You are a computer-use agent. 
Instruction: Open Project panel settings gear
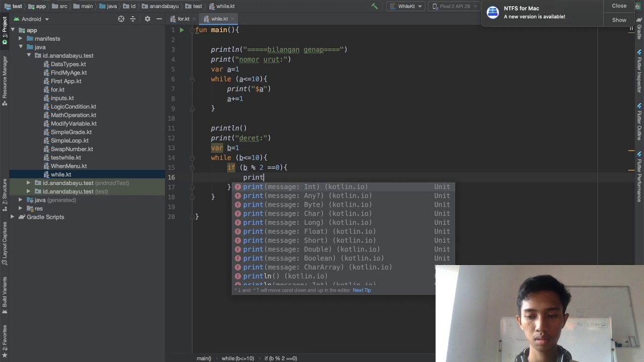pyautogui.click(x=147, y=19)
